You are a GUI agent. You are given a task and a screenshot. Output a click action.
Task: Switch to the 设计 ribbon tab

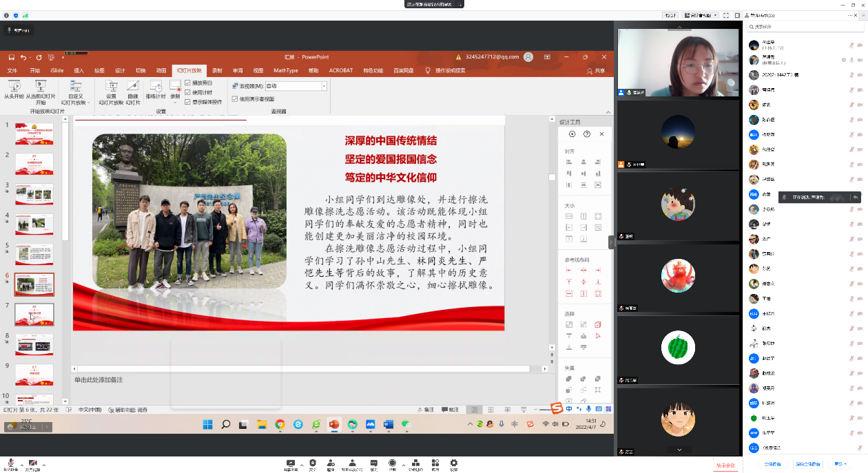tap(120, 70)
